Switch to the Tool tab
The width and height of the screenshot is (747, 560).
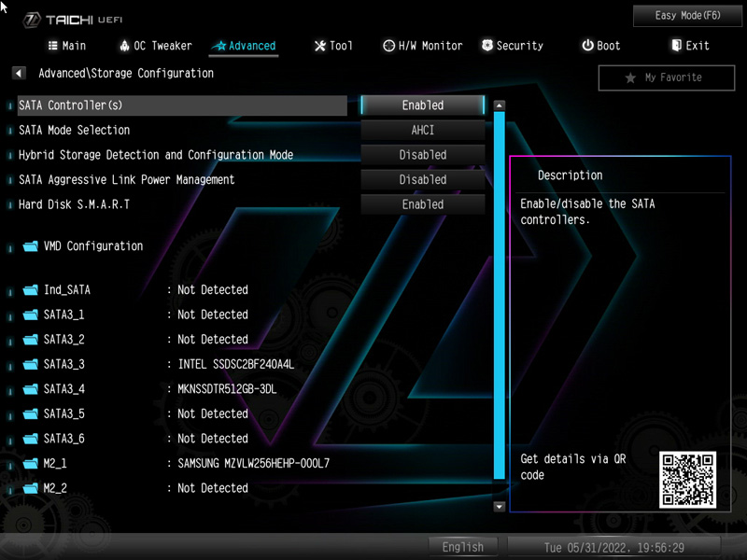click(333, 46)
